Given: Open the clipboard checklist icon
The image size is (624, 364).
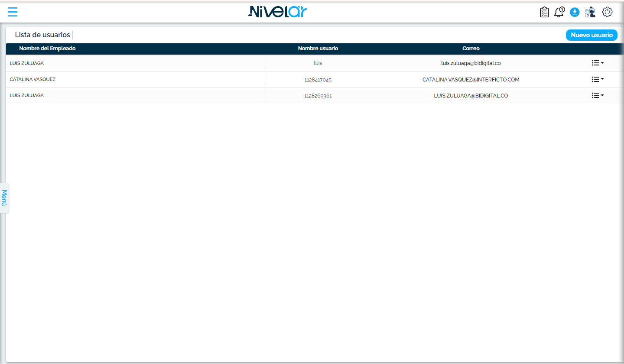Looking at the screenshot, I should (544, 12).
